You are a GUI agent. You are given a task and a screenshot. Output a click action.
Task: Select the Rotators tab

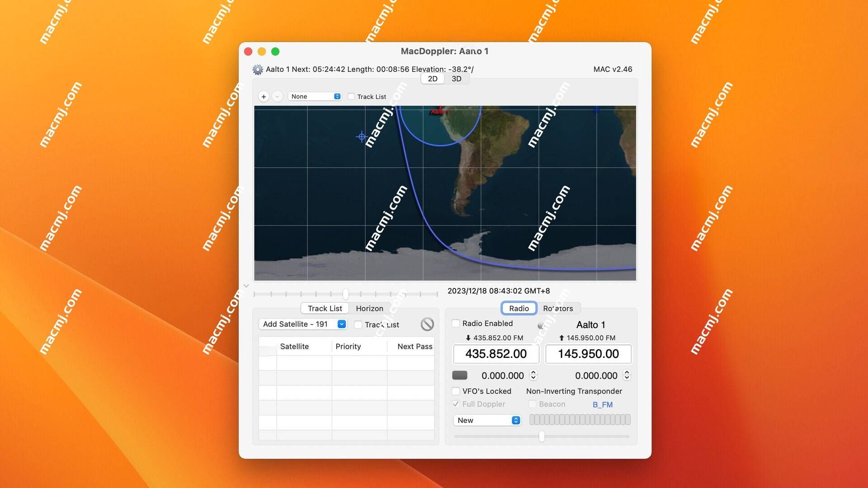[558, 308]
